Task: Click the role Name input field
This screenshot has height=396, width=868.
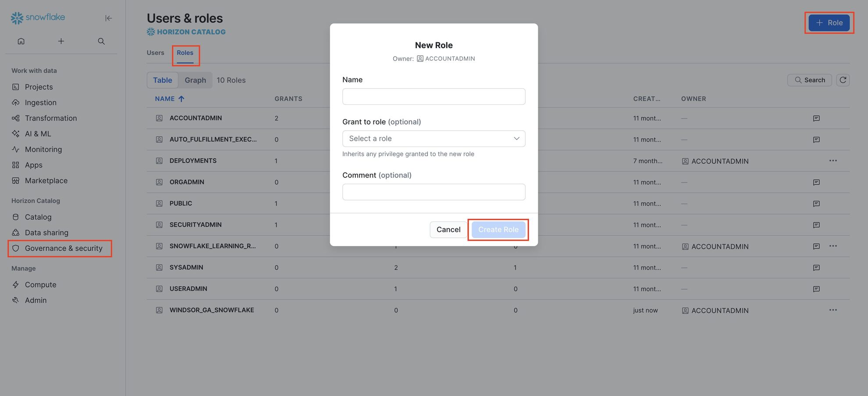Action: click(434, 96)
